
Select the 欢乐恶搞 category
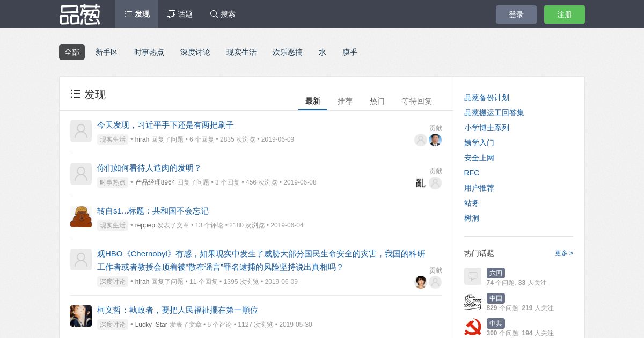coord(288,52)
